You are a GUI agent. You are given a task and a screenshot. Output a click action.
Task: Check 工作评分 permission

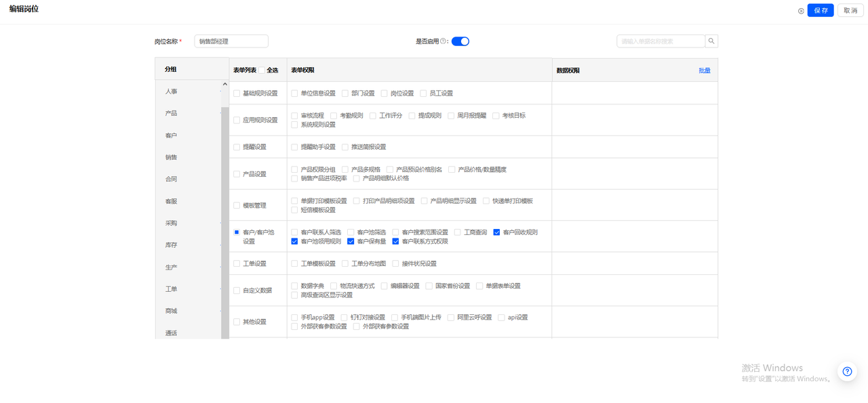point(372,116)
